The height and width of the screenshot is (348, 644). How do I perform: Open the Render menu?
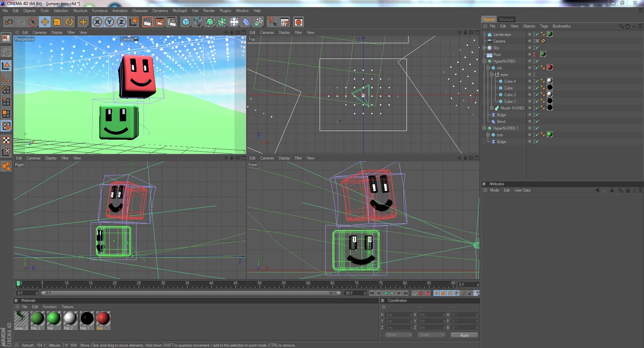pyautogui.click(x=209, y=11)
